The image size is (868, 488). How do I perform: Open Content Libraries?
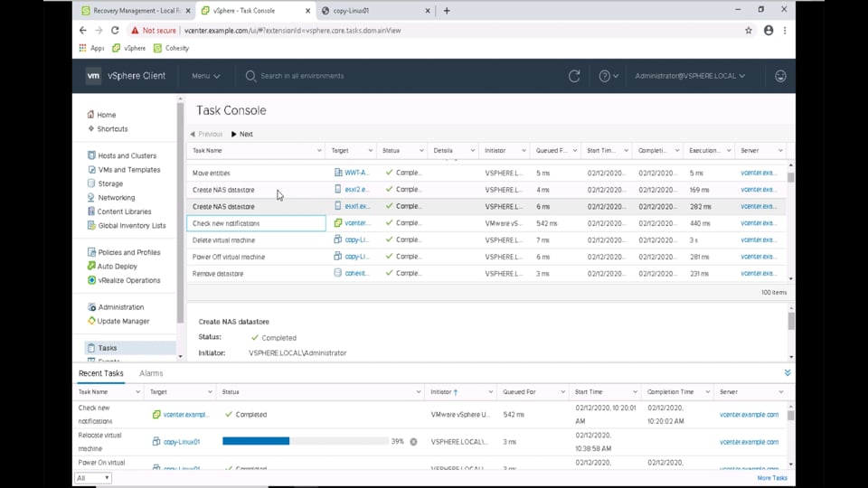tap(119, 211)
